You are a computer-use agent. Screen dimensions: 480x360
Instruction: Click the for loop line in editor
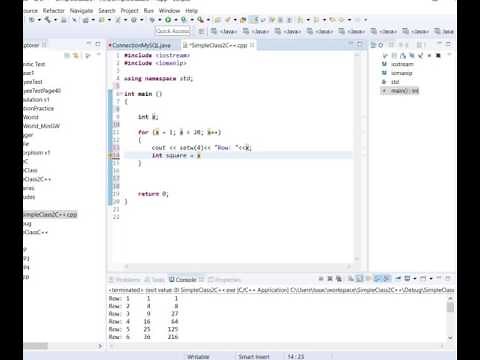[179, 132]
